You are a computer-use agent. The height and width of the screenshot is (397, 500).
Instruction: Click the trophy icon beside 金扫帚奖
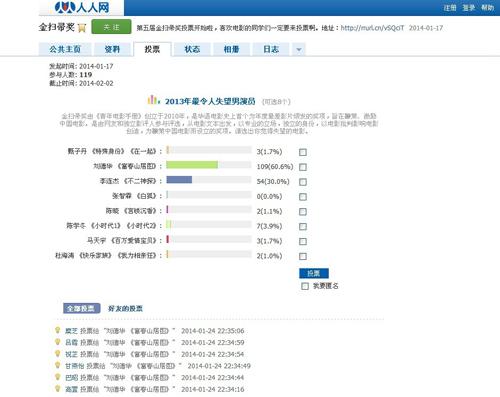(82, 28)
